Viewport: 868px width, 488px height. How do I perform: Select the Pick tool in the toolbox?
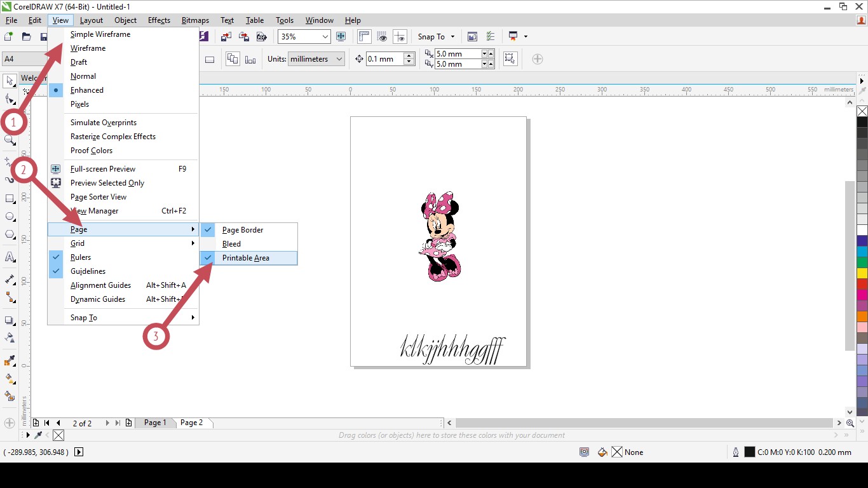point(10,81)
